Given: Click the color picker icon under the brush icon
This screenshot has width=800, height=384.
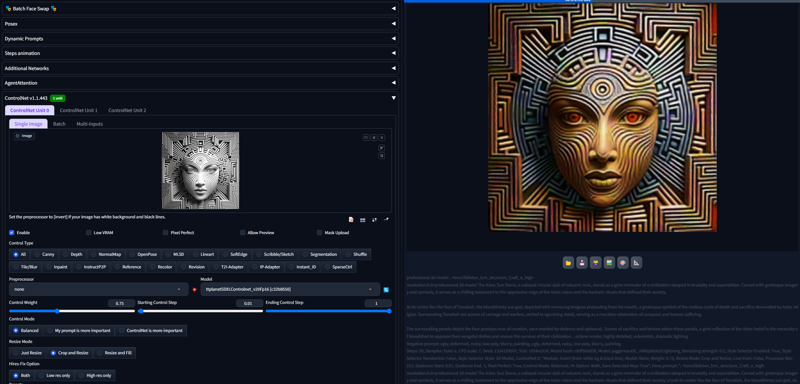Looking at the screenshot, I should pos(382,156).
